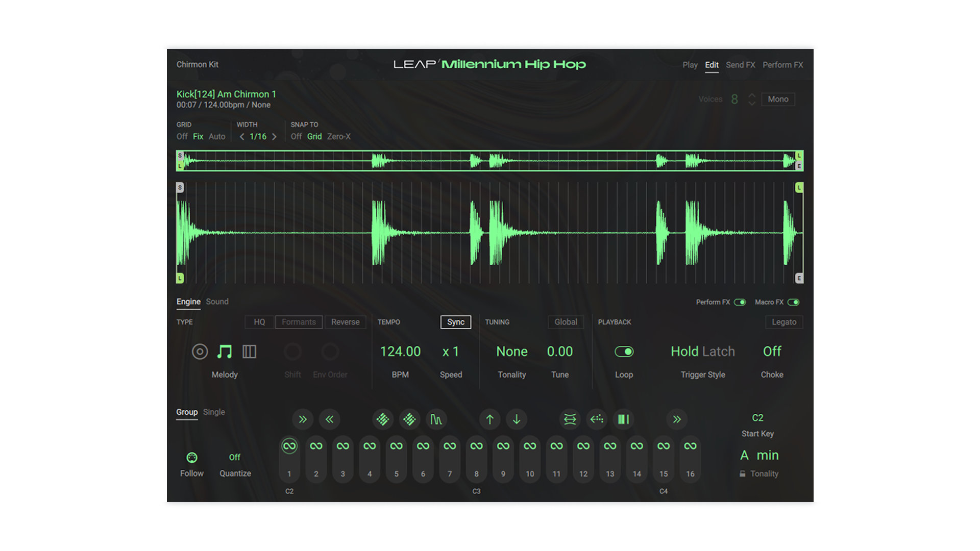980x551 pixels.
Task: Click the Voices up stepper arrow
Action: point(751,96)
